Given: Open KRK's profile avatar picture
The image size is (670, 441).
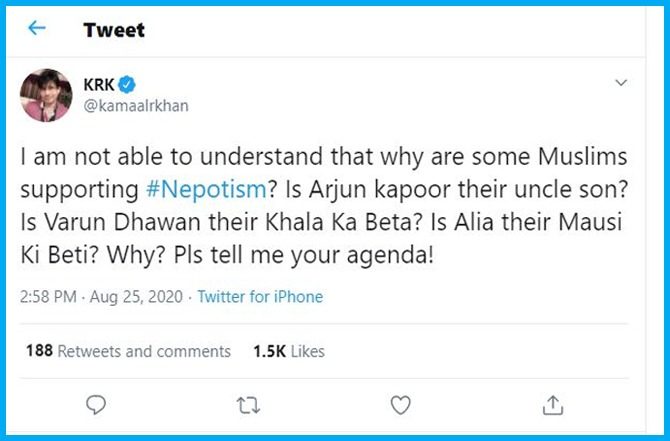Looking at the screenshot, I should click(x=46, y=96).
